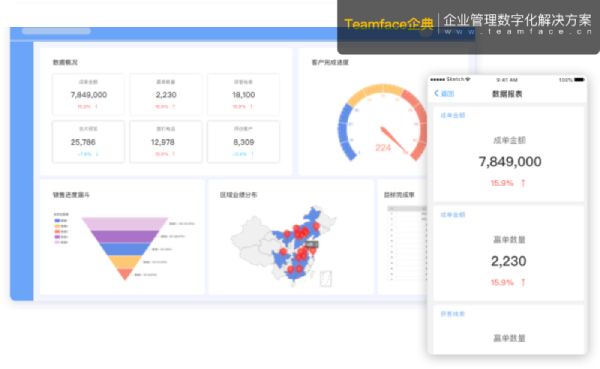Viewport: 600px width, 369px height.
Task: Tap the 2,230 value in the phone's 赢单数量 card
Action: point(509,261)
